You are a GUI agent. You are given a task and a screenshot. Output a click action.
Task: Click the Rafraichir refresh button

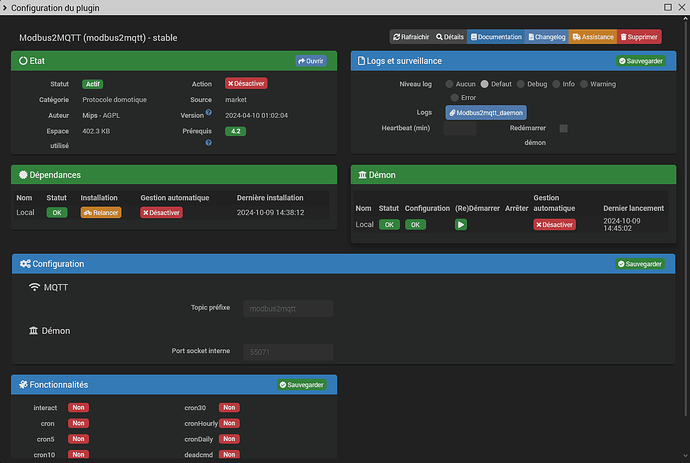point(411,37)
